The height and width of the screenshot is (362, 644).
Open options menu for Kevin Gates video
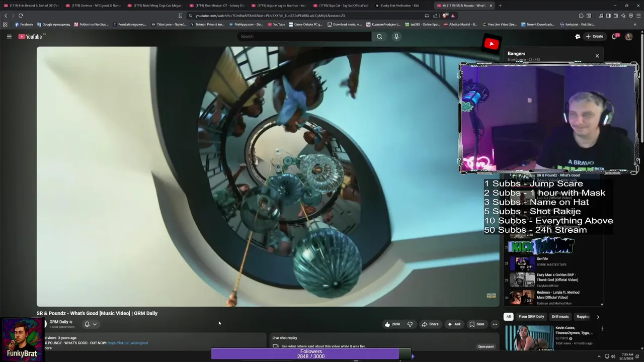click(602, 329)
